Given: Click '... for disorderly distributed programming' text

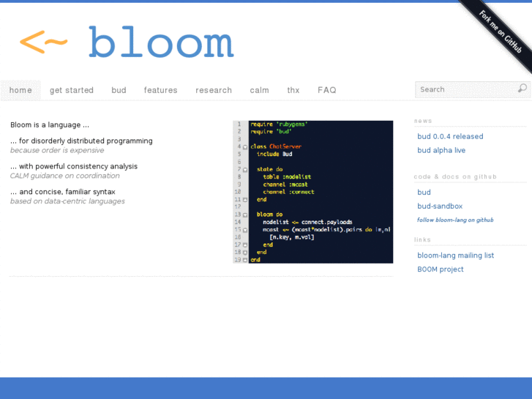Looking at the screenshot, I should [x=81, y=141].
